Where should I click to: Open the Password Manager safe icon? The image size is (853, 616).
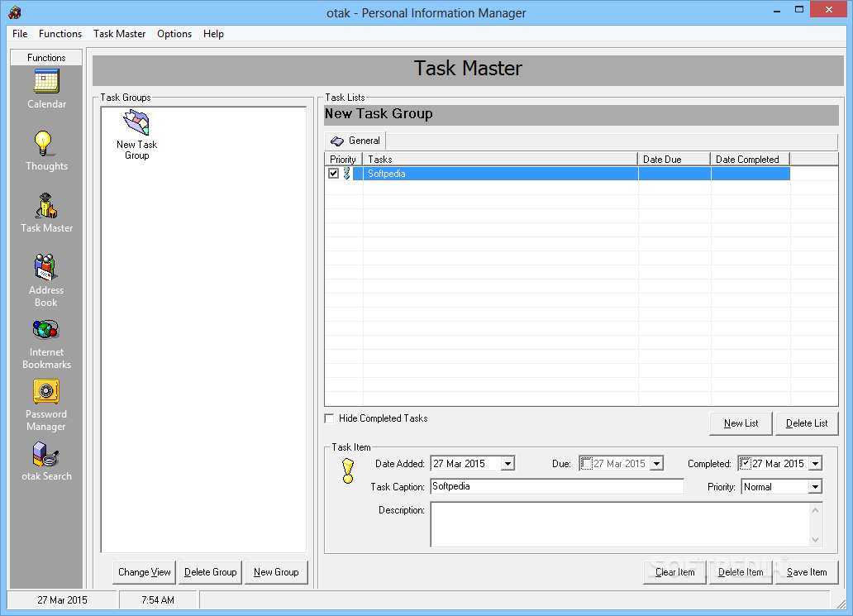[x=46, y=391]
